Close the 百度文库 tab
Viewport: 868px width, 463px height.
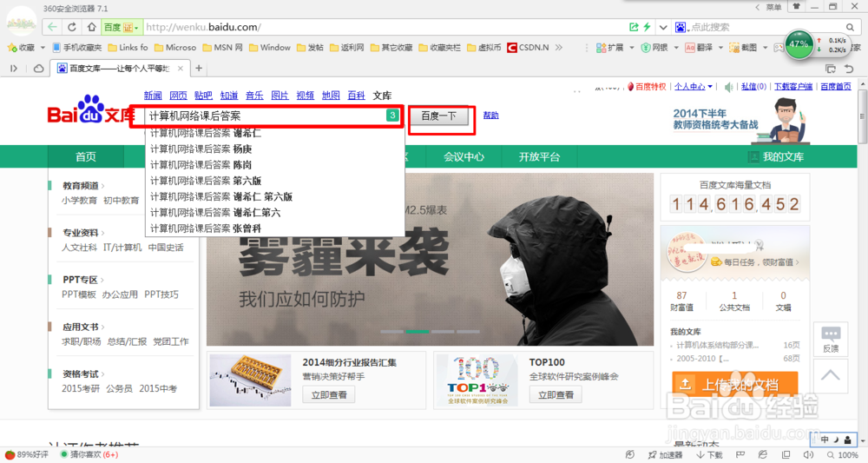click(x=181, y=69)
